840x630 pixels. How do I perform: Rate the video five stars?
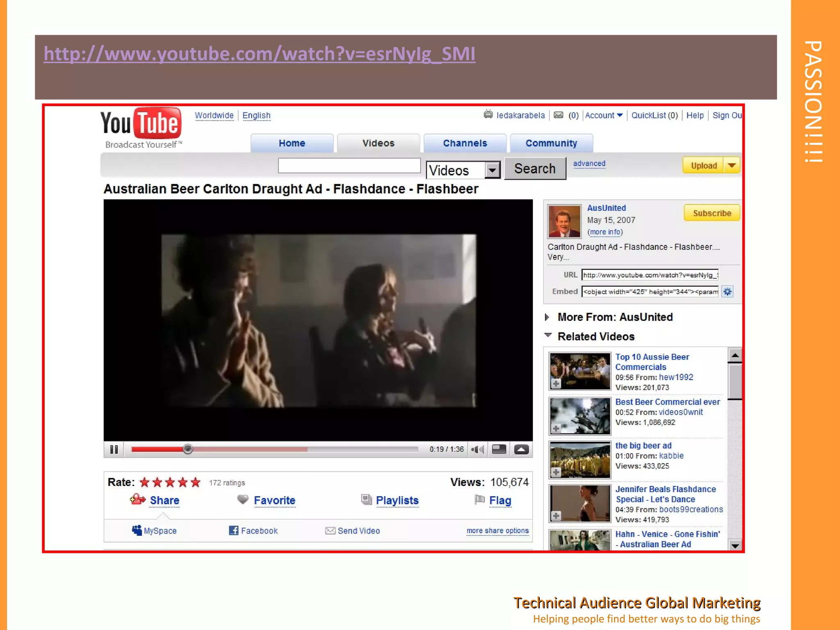[x=196, y=482]
